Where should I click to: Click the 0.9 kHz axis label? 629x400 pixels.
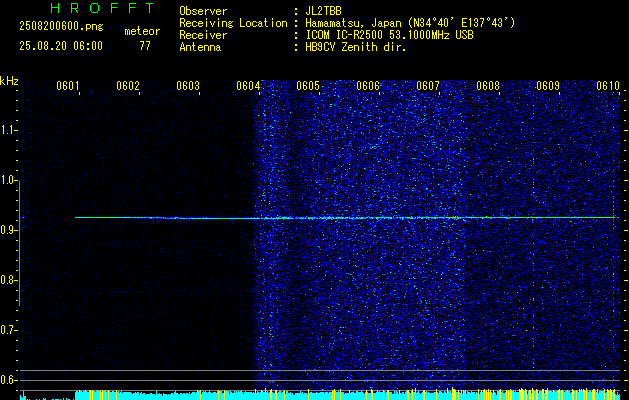[x=8, y=230]
